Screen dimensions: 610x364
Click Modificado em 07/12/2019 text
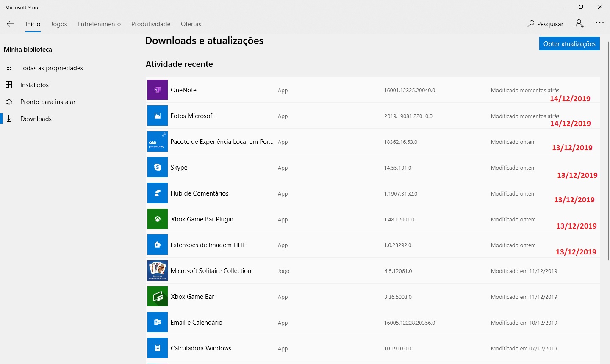pos(524,349)
